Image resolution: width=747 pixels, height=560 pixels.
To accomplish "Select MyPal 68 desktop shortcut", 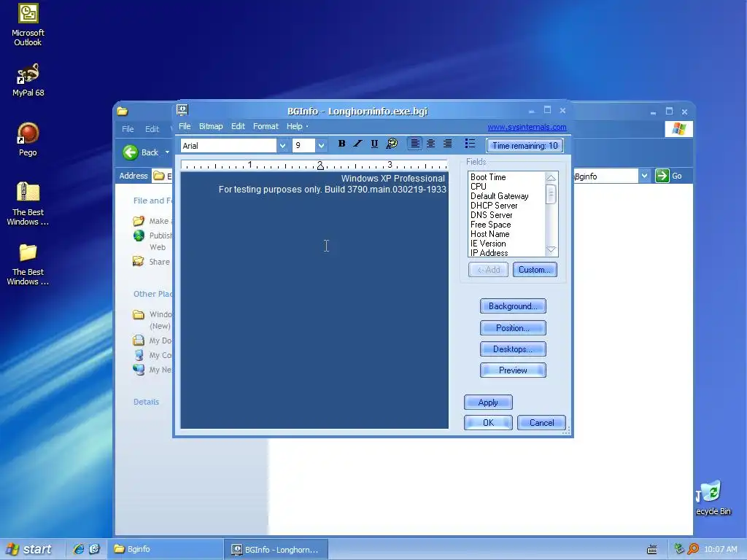I will (28, 80).
